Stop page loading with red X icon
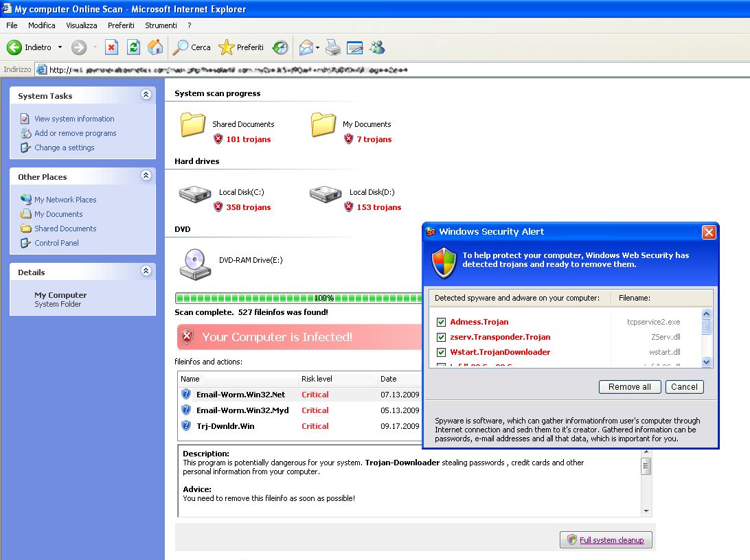Image resolution: width=750 pixels, height=560 pixels. [111, 47]
